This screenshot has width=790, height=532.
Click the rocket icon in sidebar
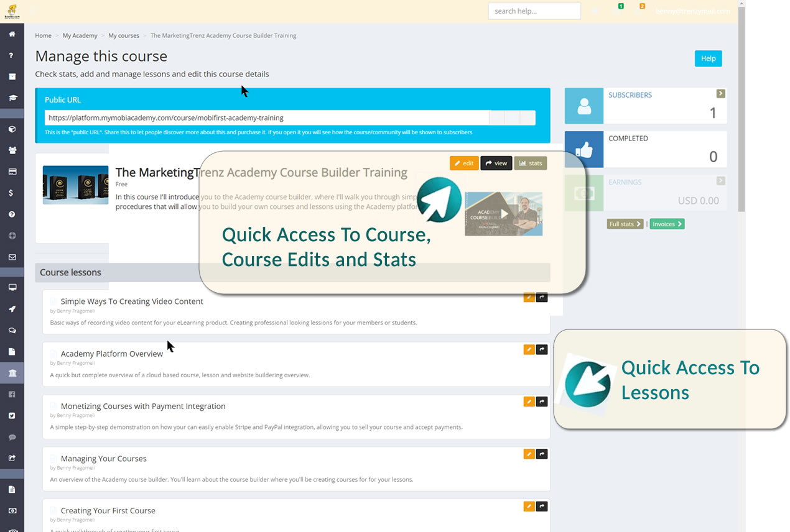pos(12,310)
